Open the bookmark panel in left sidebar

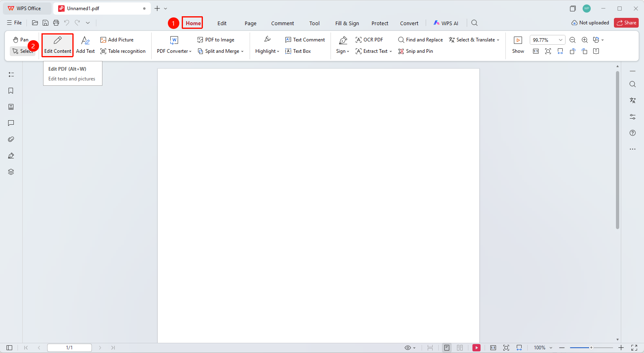click(11, 91)
